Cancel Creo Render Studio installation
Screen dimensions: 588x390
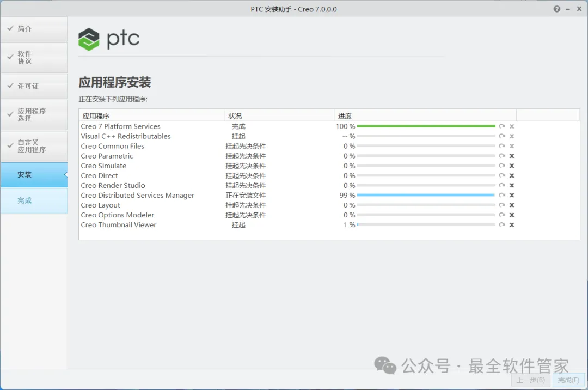pos(512,185)
